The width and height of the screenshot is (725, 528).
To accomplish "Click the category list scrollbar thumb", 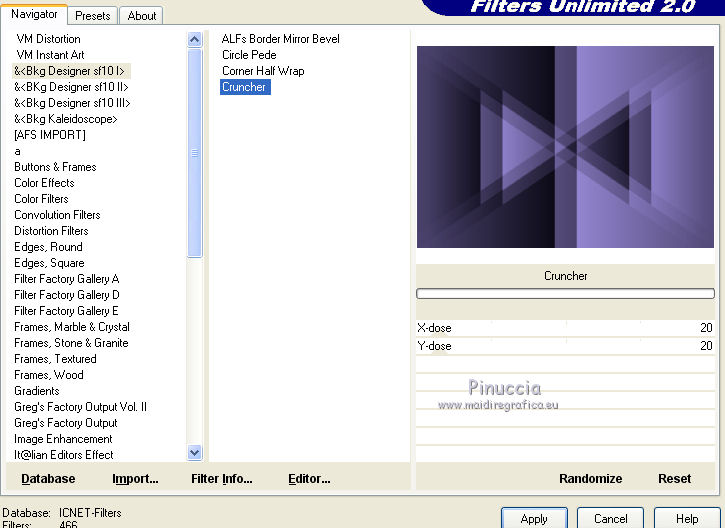I will tap(195, 153).
